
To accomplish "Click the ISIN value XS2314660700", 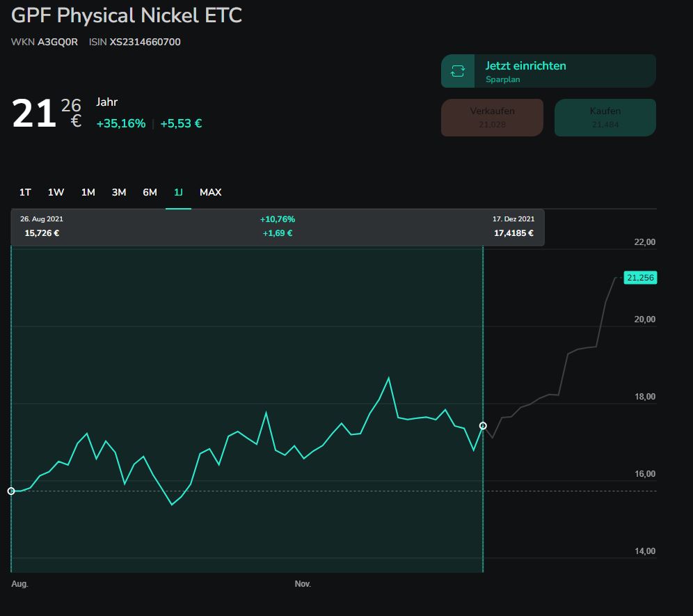I will point(145,42).
